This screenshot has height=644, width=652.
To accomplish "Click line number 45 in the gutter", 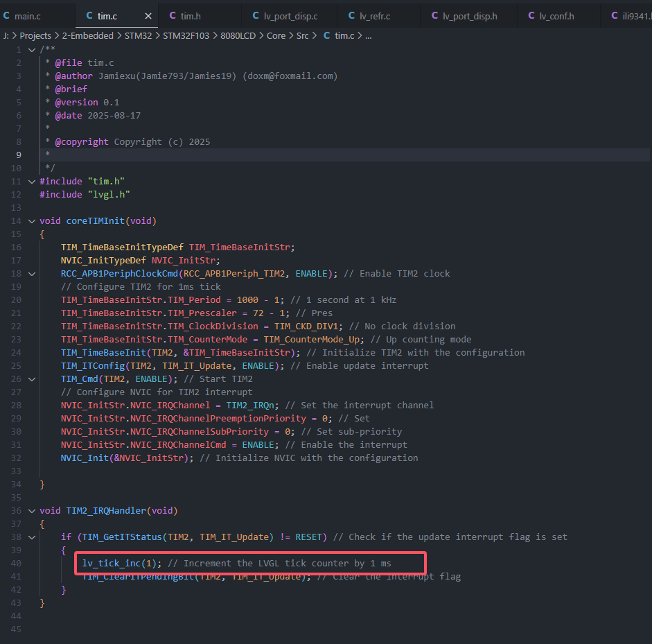I will point(16,629).
